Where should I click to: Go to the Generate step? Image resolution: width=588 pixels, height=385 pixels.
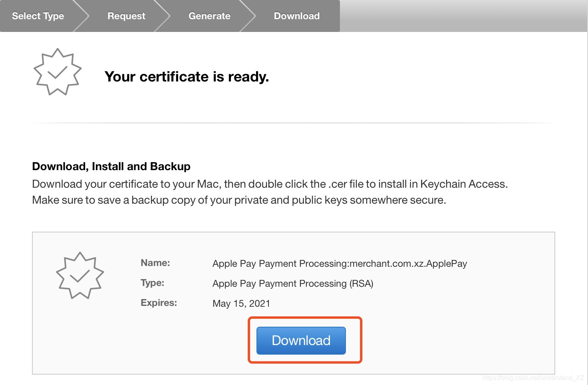[x=209, y=16]
